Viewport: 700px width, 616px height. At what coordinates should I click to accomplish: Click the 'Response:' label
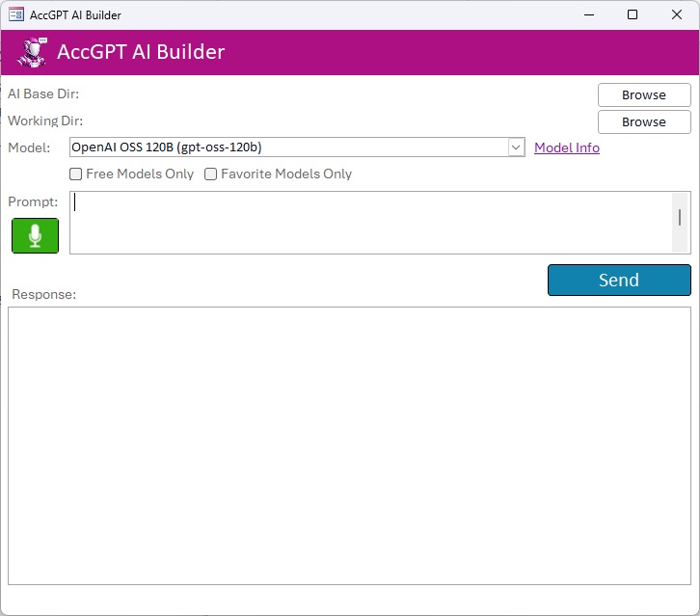click(43, 294)
